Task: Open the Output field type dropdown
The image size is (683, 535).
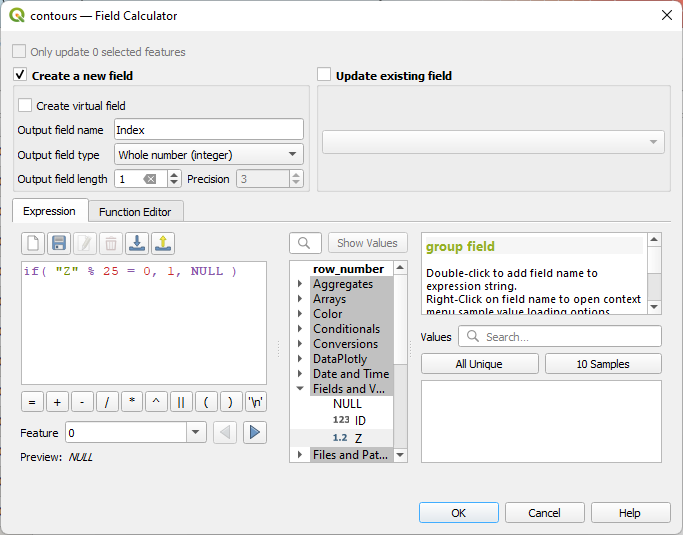Action: [x=208, y=154]
